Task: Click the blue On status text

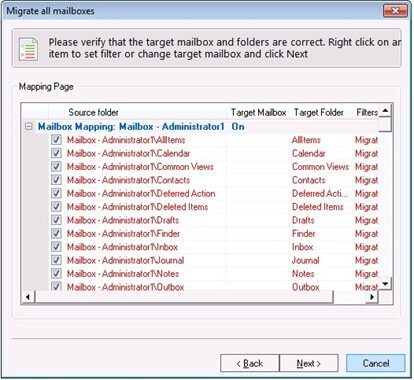Action: pos(238,127)
